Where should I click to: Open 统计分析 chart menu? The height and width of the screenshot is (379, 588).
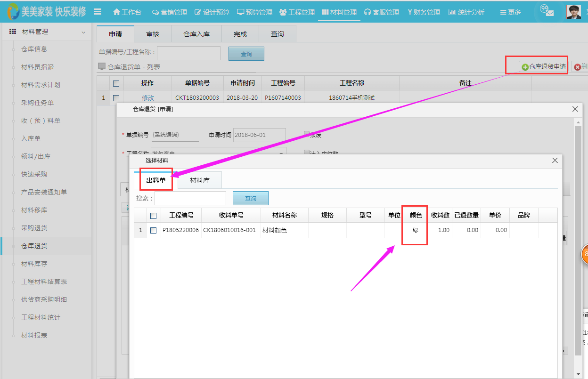coord(466,12)
